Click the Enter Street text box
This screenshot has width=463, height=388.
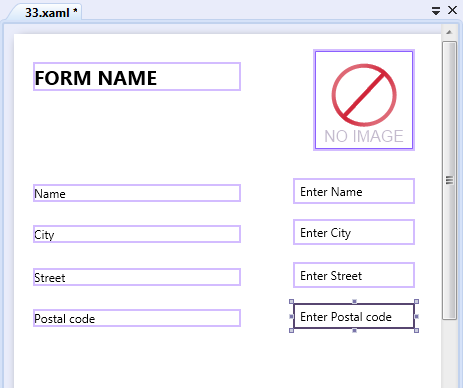click(x=354, y=275)
